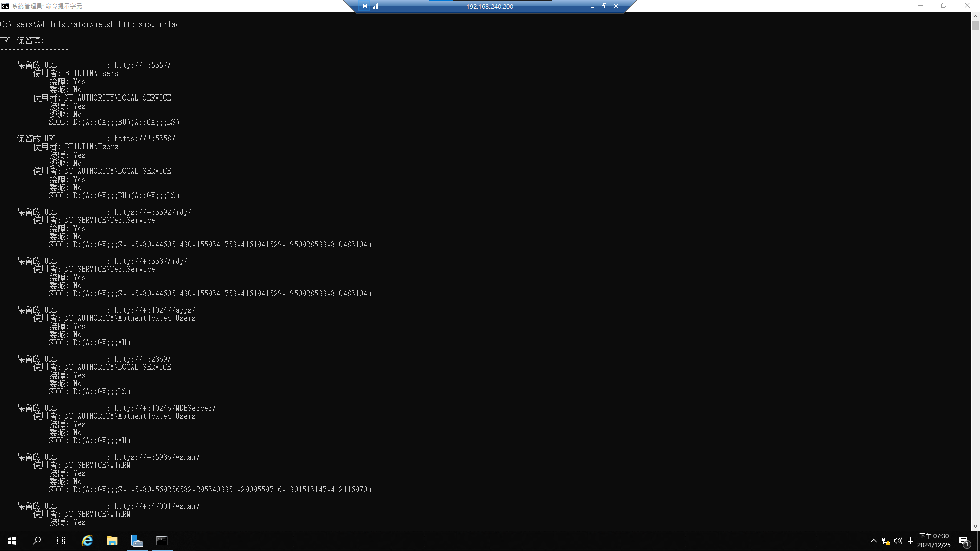The image size is (980, 551).
Task: Click URL http://+:47001/wsman/
Action: (157, 506)
